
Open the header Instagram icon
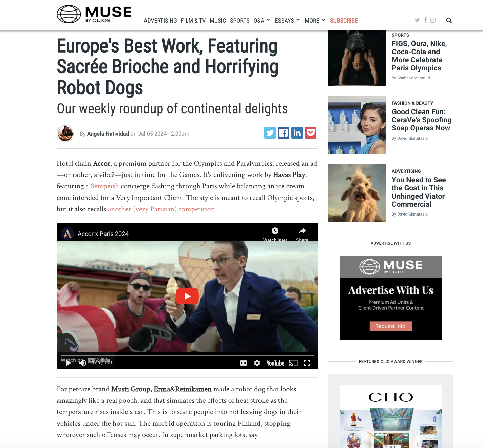tap(433, 20)
